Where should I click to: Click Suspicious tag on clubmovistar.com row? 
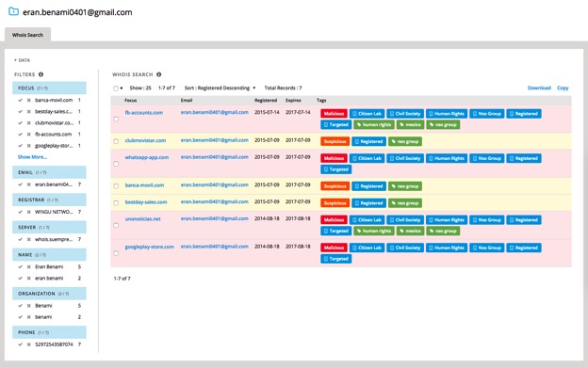coord(335,141)
